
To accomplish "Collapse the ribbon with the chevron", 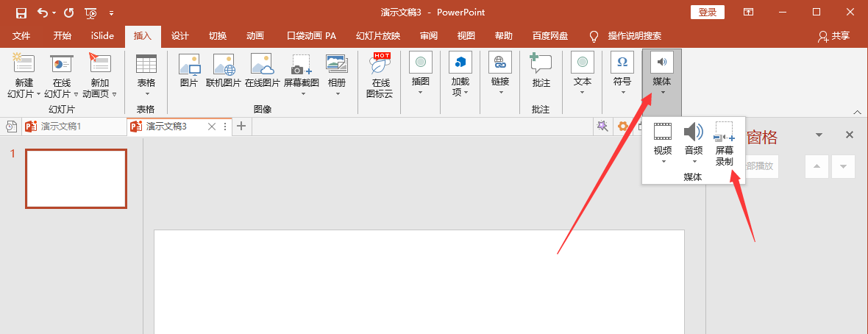I will pos(858,112).
